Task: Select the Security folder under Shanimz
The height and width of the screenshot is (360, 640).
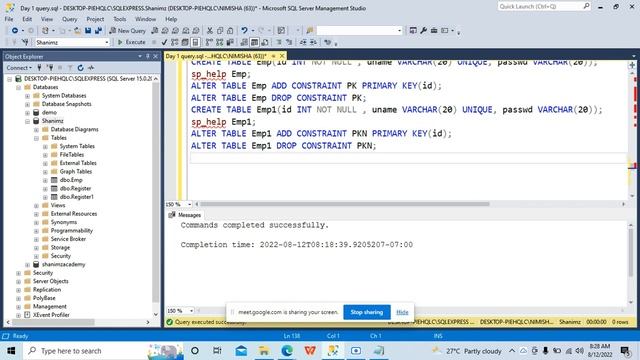Action: tap(60, 256)
